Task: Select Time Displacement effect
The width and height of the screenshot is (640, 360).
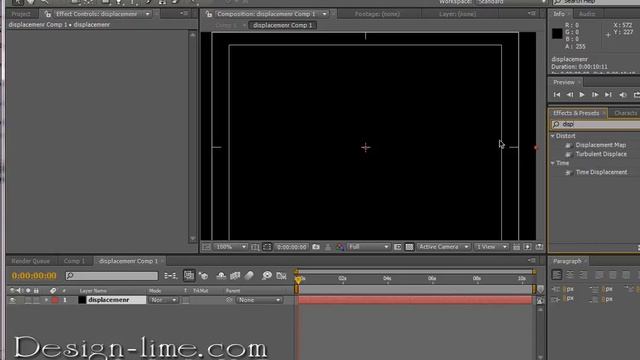Action: click(601, 172)
